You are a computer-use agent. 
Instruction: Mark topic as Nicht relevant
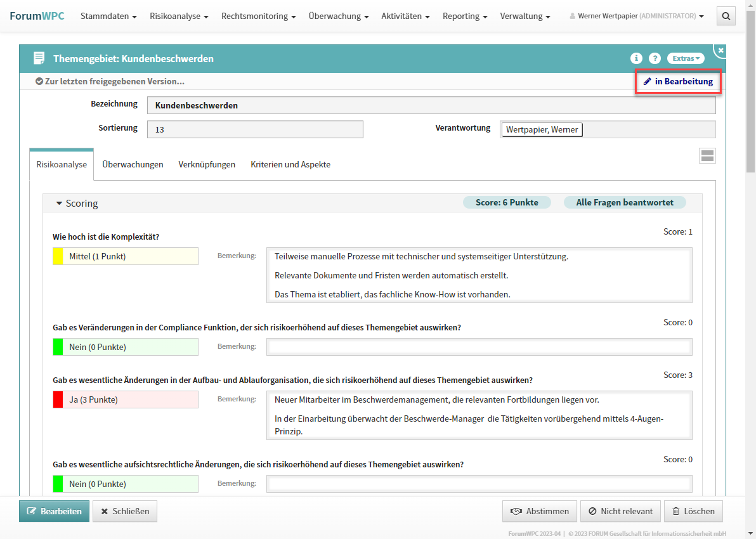tap(620, 511)
